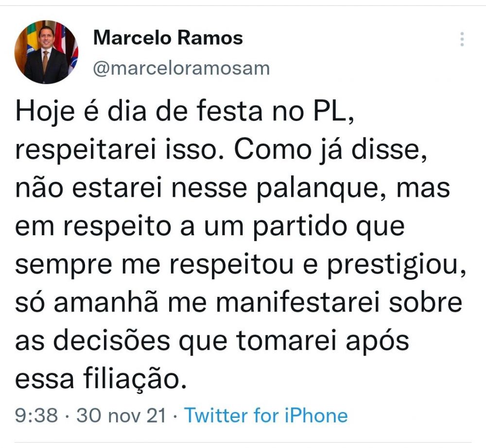Click the line 'sempre me respeitou e prestigiou,'
486x448 pixels.
tap(241, 265)
